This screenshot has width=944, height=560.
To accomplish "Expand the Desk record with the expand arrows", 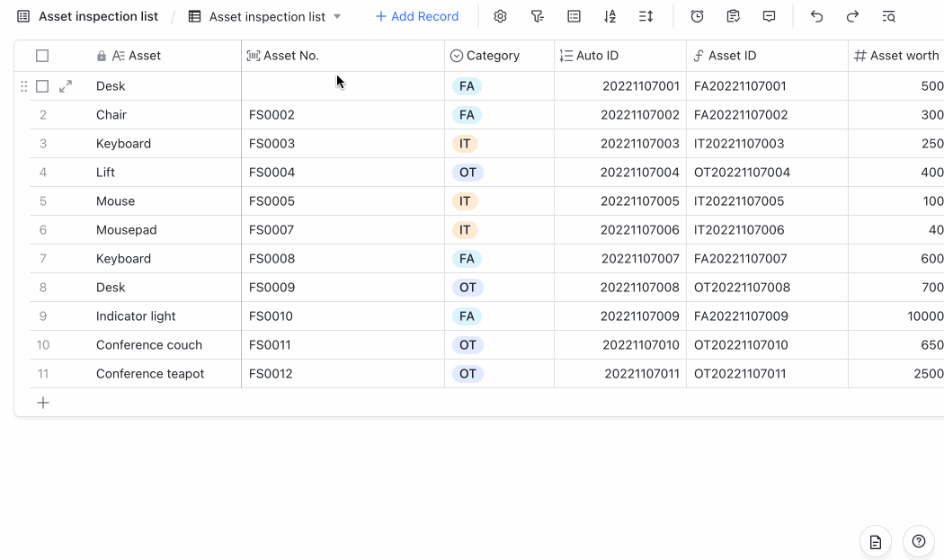I will pyautogui.click(x=64, y=85).
